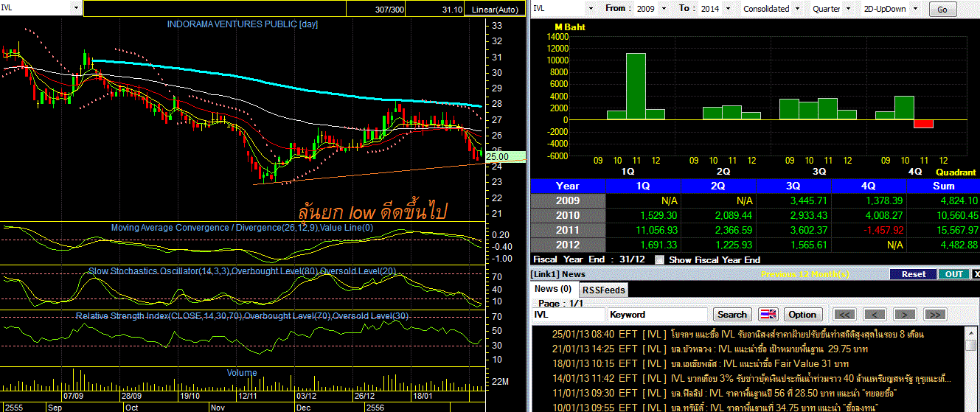Click the news symbol input field with IVL
The width and height of the screenshot is (980, 412).
click(x=568, y=315)
